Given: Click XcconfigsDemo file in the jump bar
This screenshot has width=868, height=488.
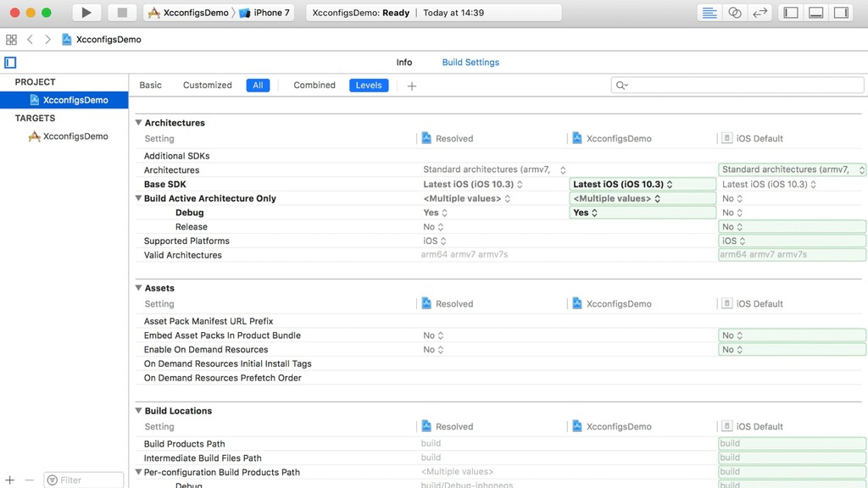Looking at the screenshot, I should [102, 39].
